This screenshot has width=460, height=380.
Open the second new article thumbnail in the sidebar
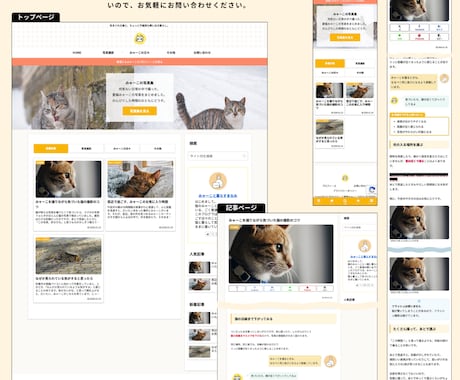199,335
